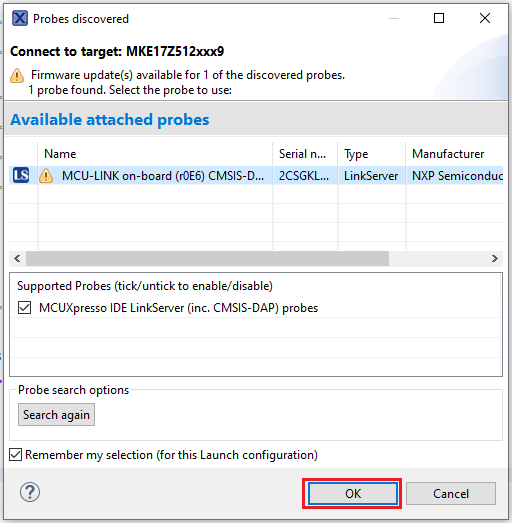Close the Probes discovered dialog
This screenshot has width=512, height=523.
[485, 18]
